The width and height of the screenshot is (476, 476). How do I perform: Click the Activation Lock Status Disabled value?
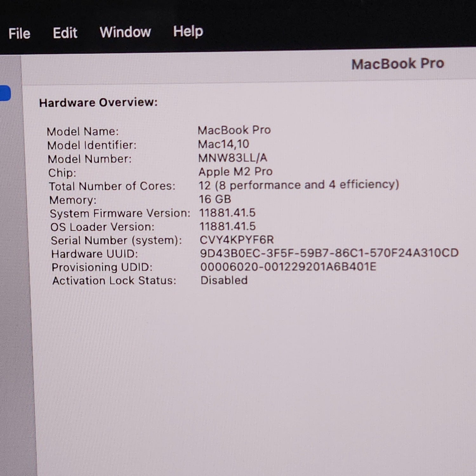[x=224, y=280]
